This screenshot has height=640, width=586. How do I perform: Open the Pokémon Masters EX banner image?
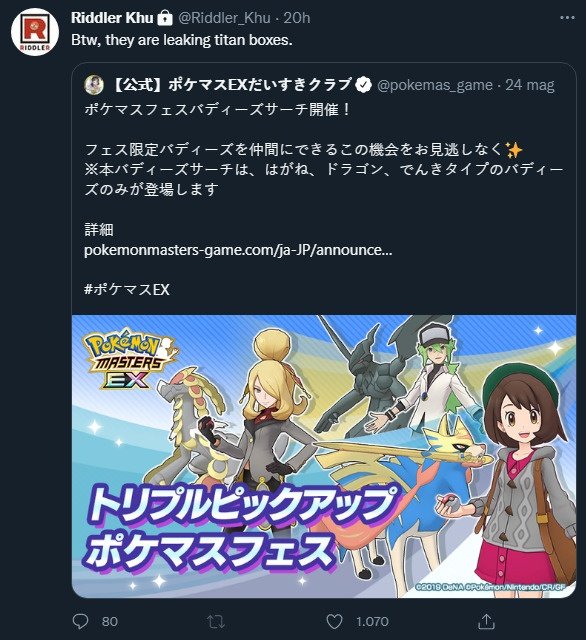click(x=324, y=456)
